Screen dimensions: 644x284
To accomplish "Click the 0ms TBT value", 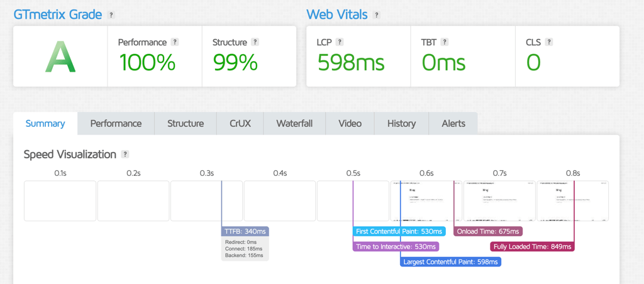I will 443,63.
